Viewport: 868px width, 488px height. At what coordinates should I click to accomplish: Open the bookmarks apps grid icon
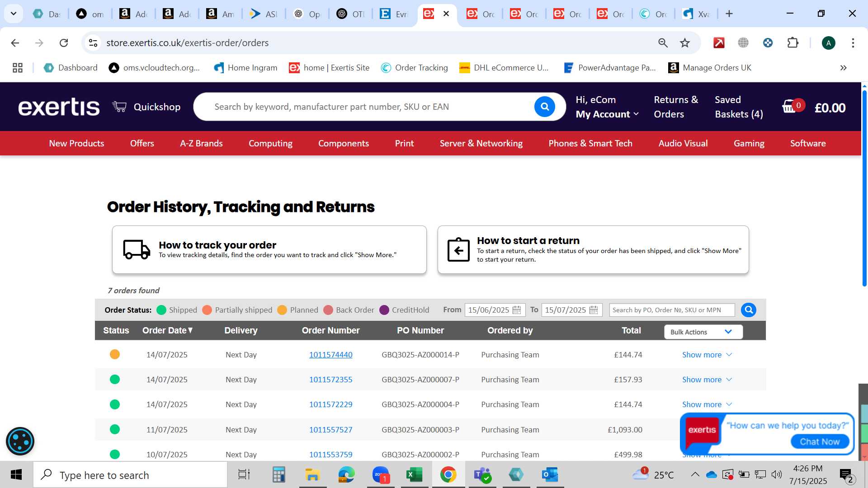pos(18,68)
